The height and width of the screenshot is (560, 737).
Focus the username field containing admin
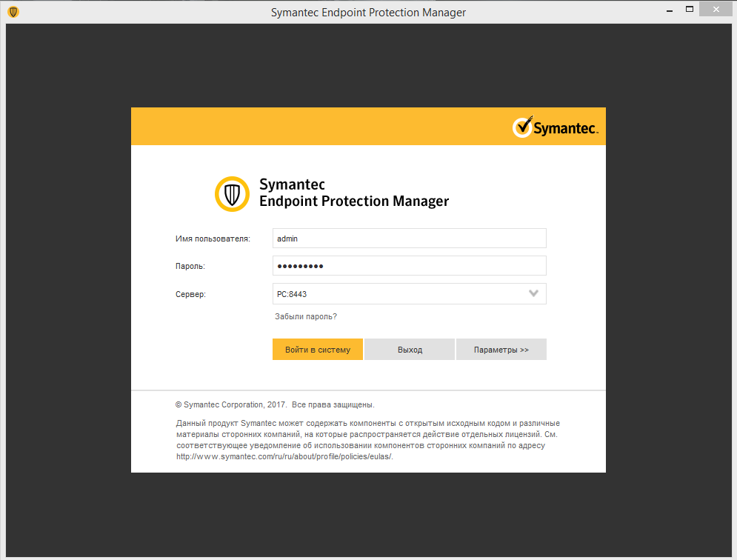pos(409,239)
